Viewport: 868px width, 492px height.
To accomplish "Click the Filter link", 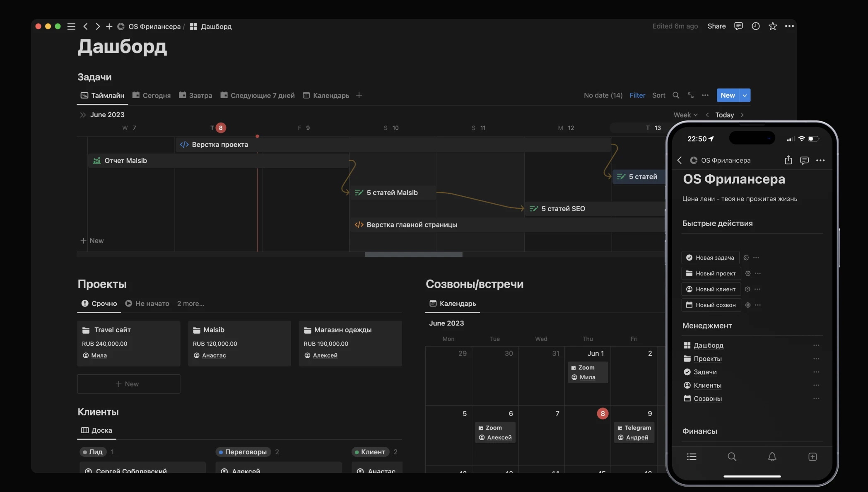I will (637, 95).
